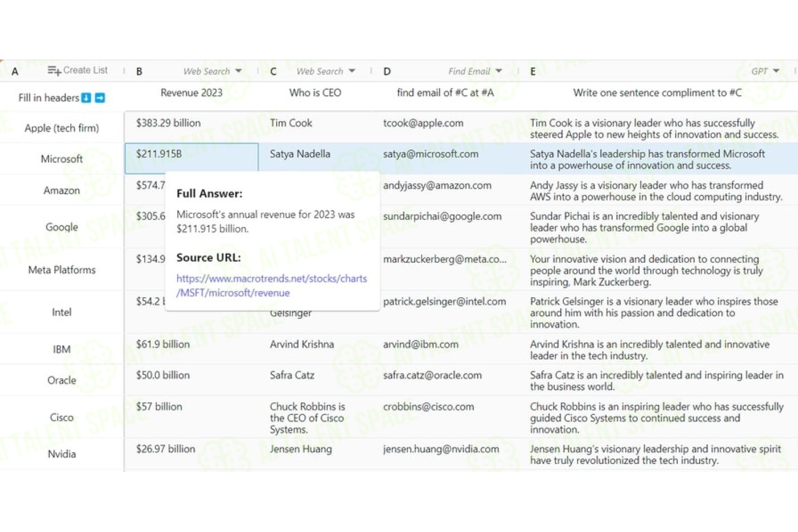Click the satya@microsoft.com email cell
Screen dimensions: 798x532
click(445, 159)
